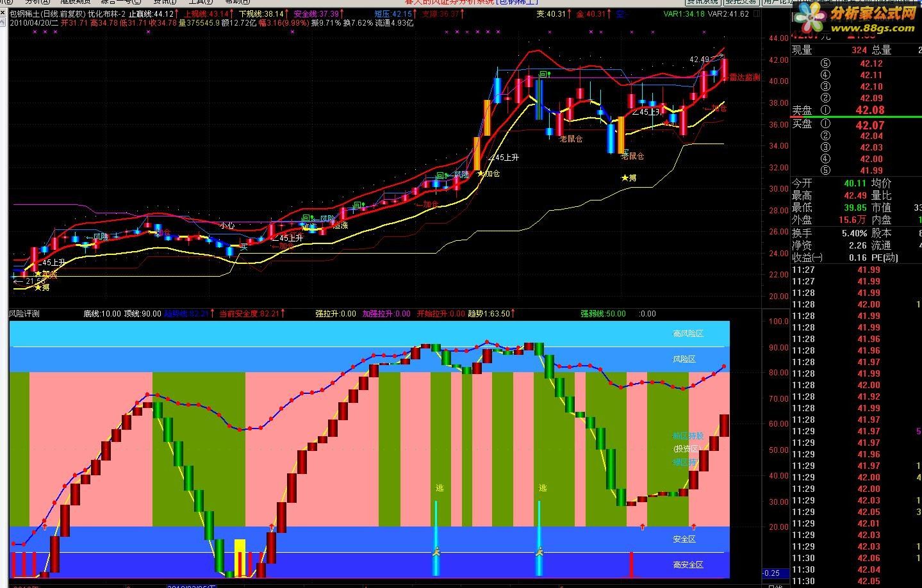Screen dimensions: 922x588
Task: Click the 支撑:36.37 value
Action: pyautogui.click(x=441, y=13)
